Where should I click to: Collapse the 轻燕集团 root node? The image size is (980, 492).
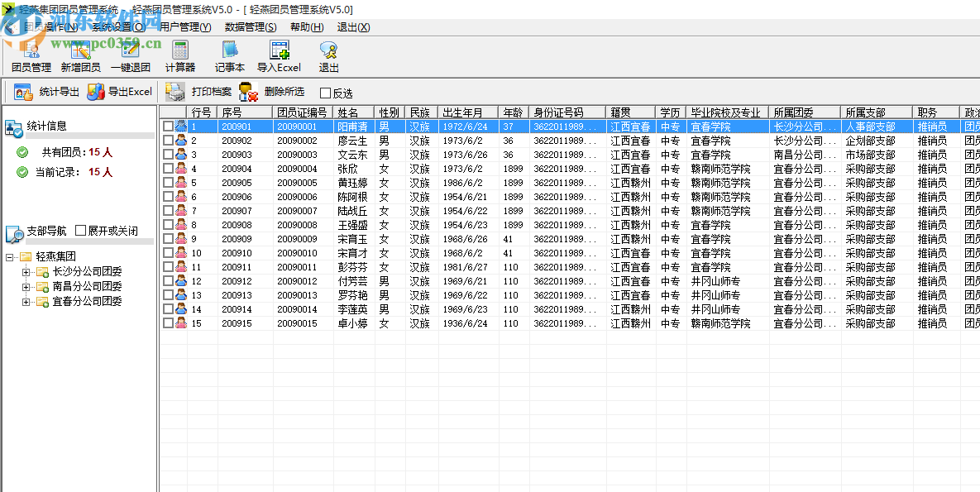[11, 257]
